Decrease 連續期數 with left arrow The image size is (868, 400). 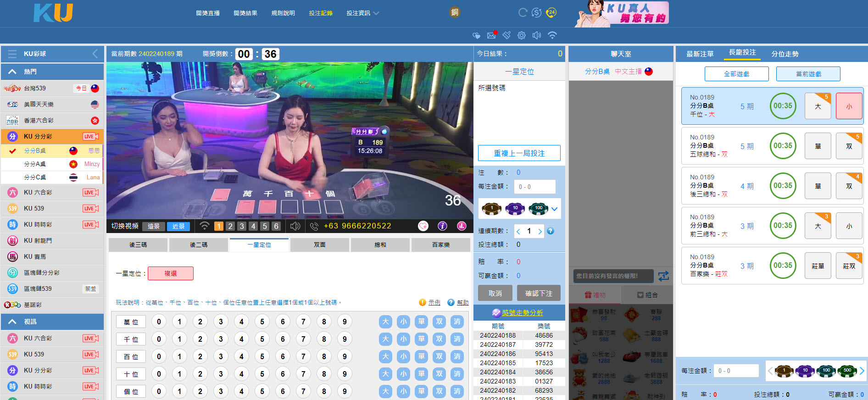tap(518, 232)
